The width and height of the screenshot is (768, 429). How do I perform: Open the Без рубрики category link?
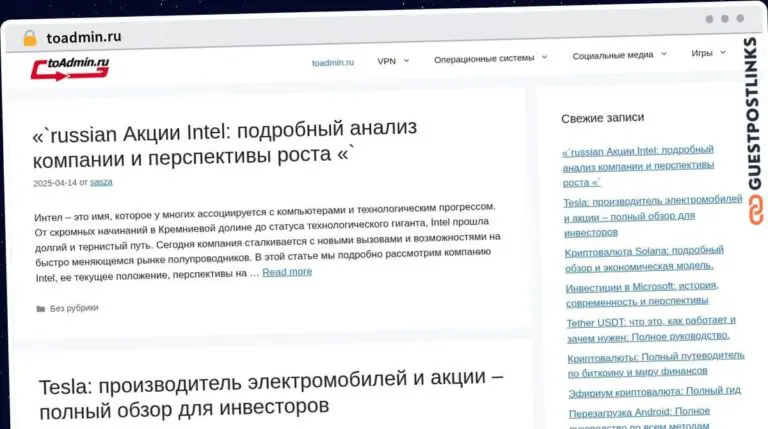[x=74, y=308]
